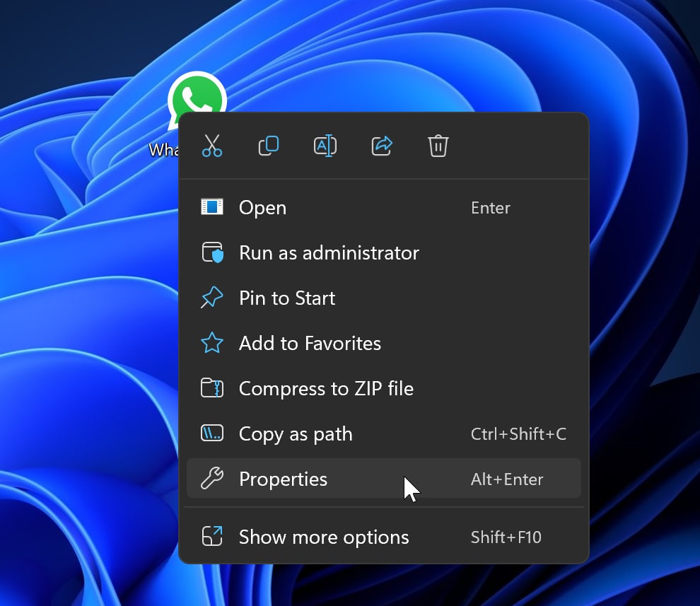The image size is (700, 606).
Task: Click the Copy icon in the context menu
Action: pos(269,146)
